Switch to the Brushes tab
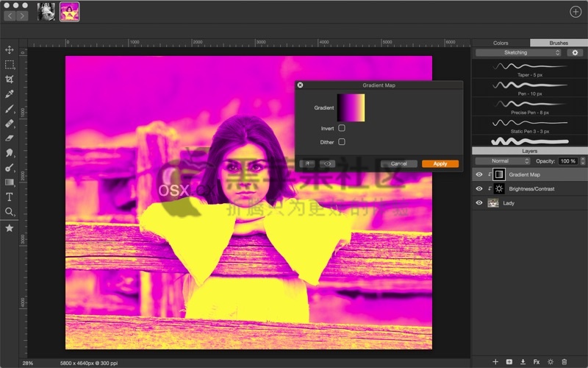588x368 pixels. pos(559,43)
